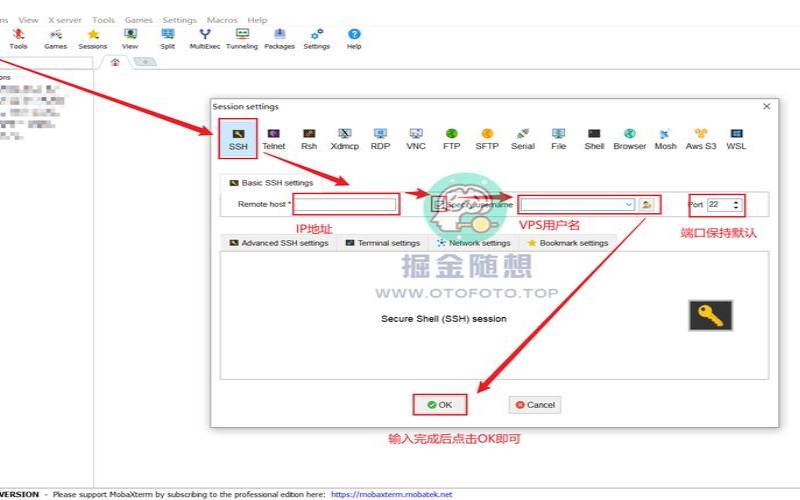800x500 pixels.
Task: Close the Session settings dialog
Action: click(x=766, y=106)
